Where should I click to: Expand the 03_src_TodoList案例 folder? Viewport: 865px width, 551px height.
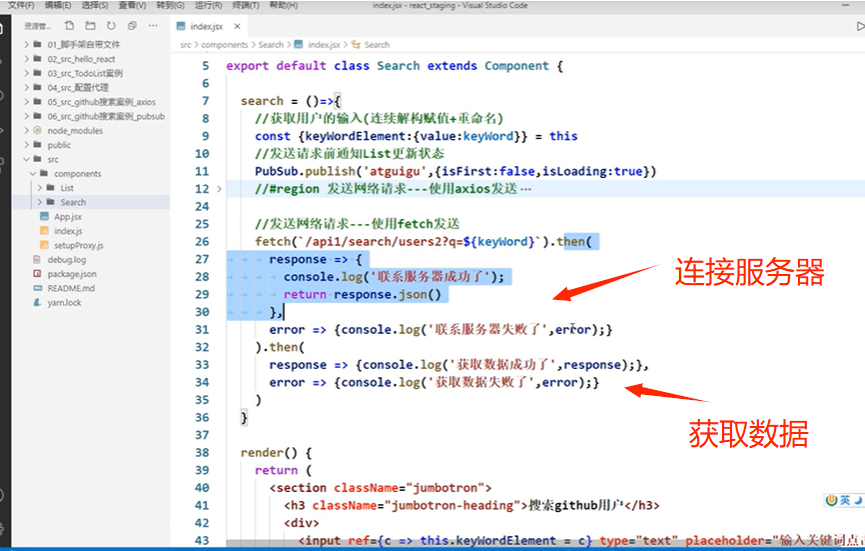26,73
